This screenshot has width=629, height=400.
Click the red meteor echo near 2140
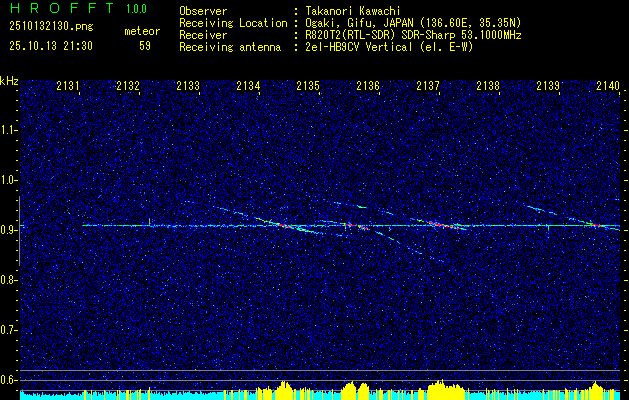point(598,225)
